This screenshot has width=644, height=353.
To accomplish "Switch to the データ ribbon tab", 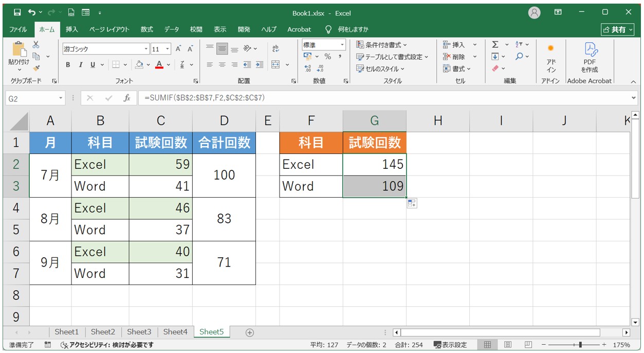I will click(172, 29).
